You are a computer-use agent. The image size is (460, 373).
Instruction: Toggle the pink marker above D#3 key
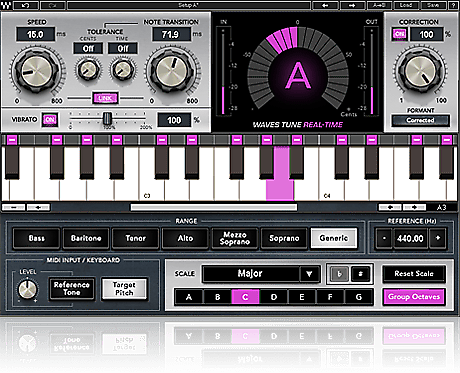coord(192,140)
